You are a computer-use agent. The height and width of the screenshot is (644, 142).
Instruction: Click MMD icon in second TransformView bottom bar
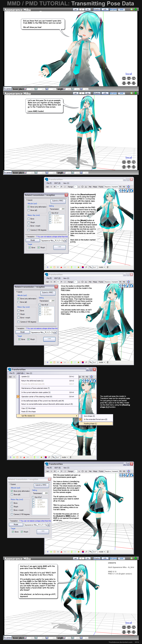pos(91,362)
